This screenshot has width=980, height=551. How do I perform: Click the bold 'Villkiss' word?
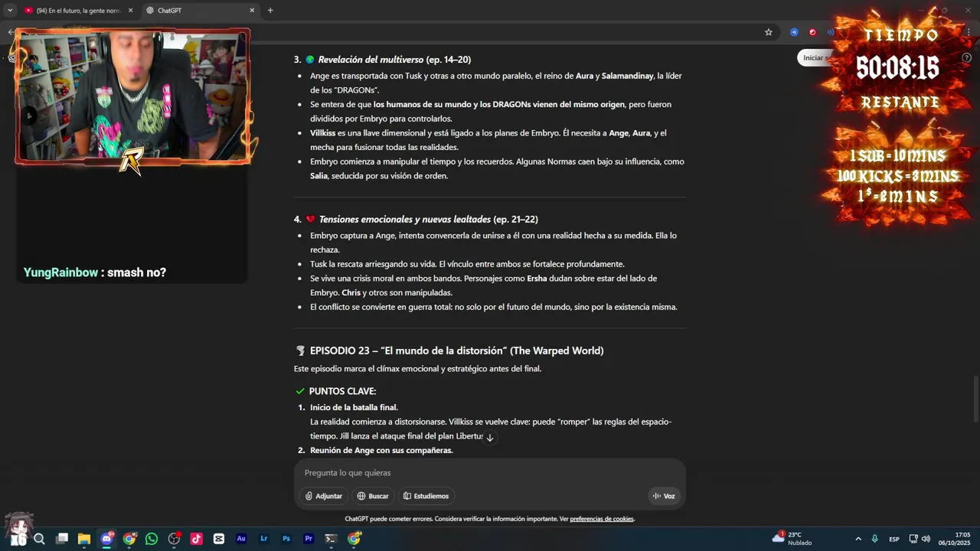(322, 133)
